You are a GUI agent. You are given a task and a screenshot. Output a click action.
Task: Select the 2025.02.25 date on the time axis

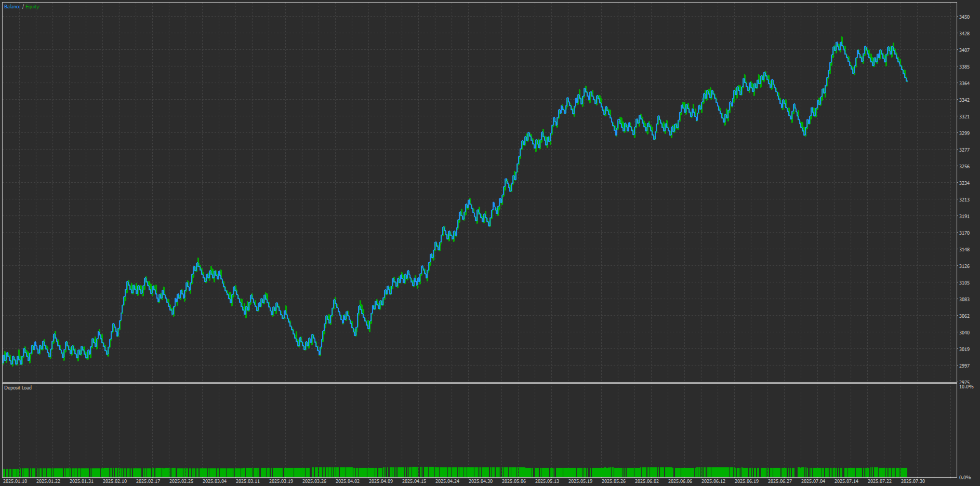(x=181, y=481)
